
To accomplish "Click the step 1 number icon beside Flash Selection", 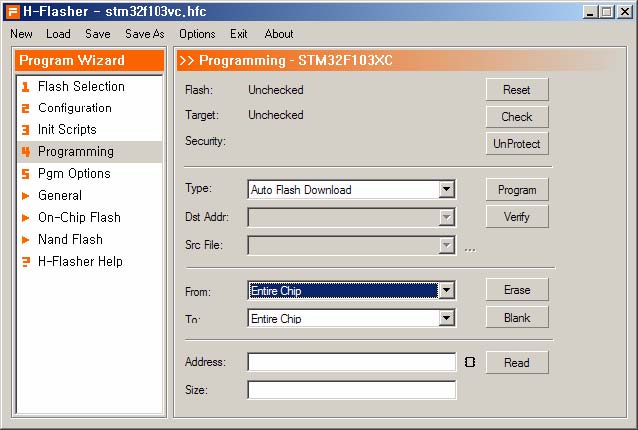I will (25, 87).
